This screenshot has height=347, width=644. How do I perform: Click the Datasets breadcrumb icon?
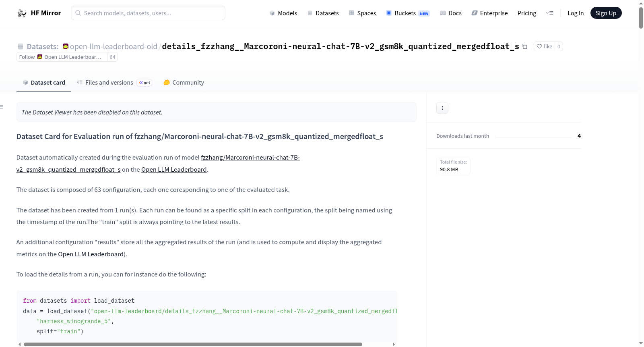21,47
